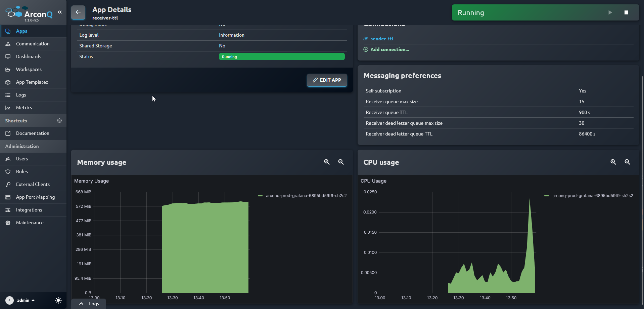Click the Receiver queue TTL value 900 s
This screenshot has width=644, height=309.
click(584, 112)
